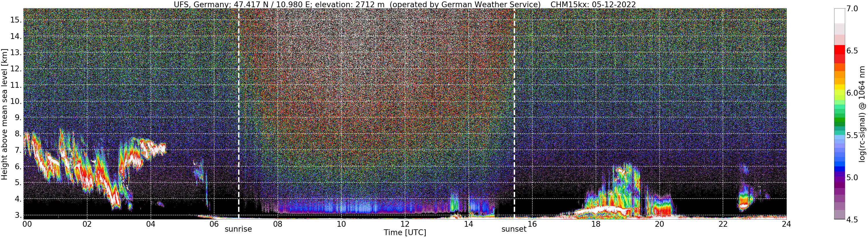Click the "CHM15kx: 05-12-2022" title text
Image resolution: width=868 pixels, height=238 pixels.
tap(594, 5)
